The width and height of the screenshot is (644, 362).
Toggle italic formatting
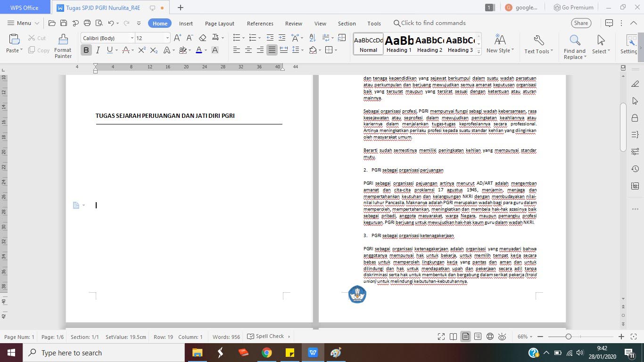point(97,49)
